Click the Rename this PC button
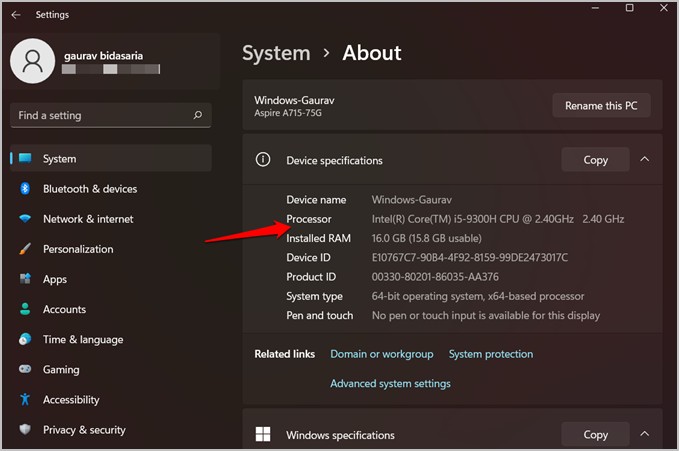Screen dimensions: 679x451 point(601,105)
